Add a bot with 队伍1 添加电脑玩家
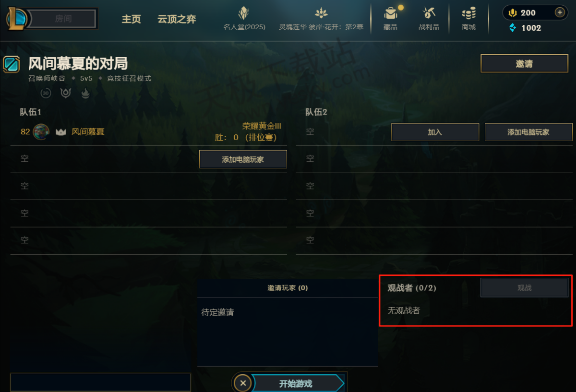The width and height of the screenshot is (576, 392). click(x=243, y=159)
